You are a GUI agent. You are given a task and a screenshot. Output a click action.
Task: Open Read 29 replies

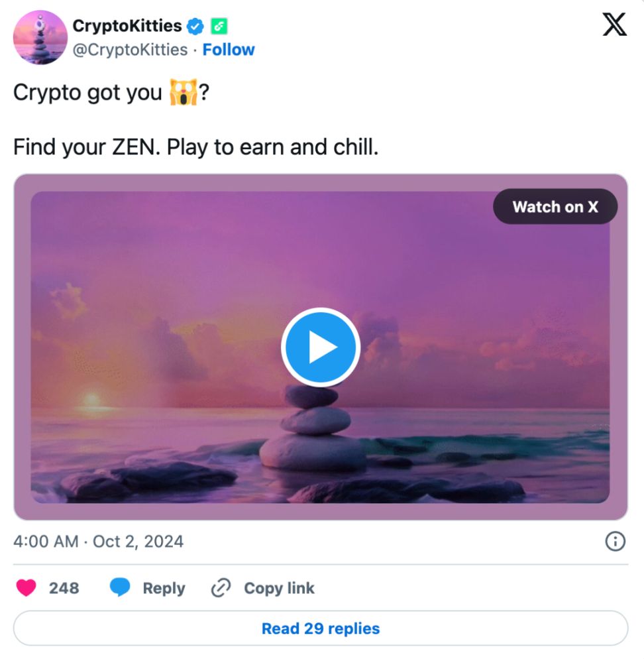tap(321, 629)
